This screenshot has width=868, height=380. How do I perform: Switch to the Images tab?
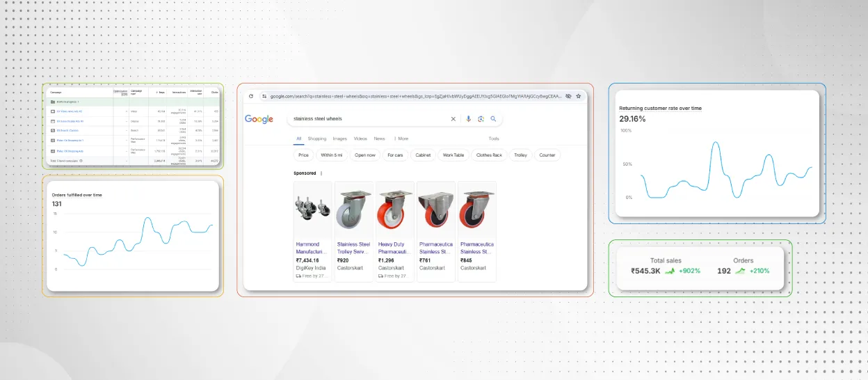click(339, 138)
